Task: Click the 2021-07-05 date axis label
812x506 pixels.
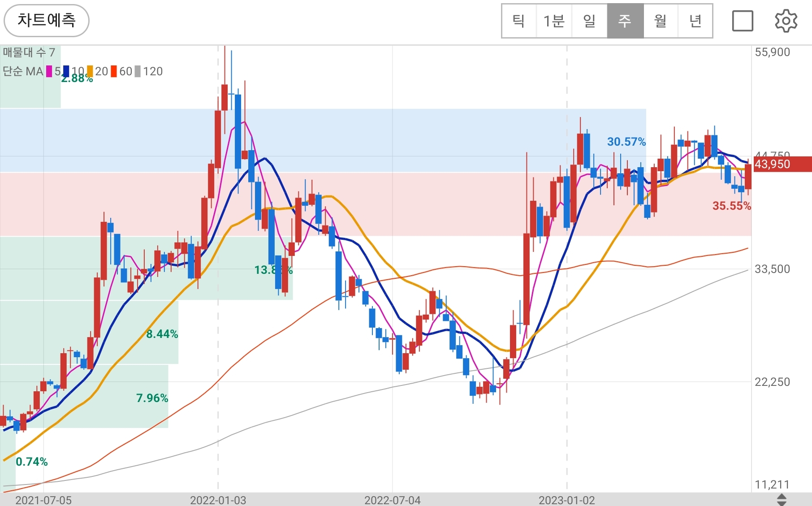Action: 43,500
